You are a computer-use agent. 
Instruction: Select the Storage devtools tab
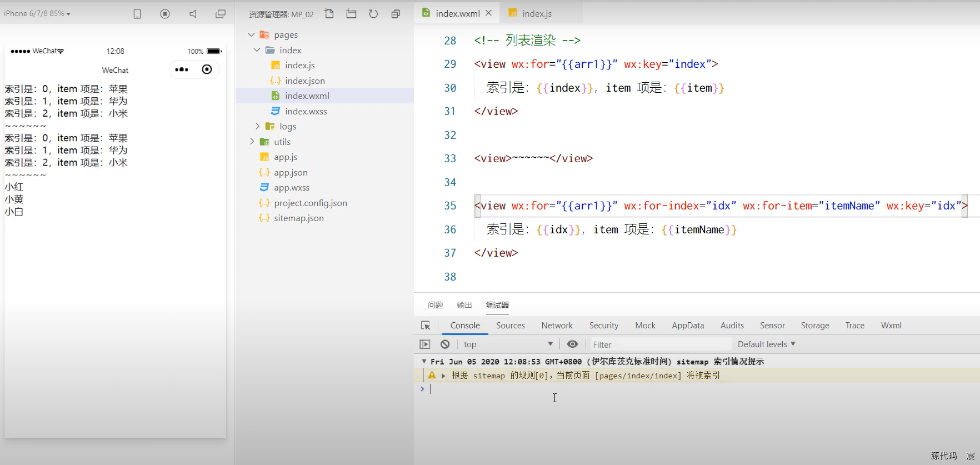click(x=815, y=326)
